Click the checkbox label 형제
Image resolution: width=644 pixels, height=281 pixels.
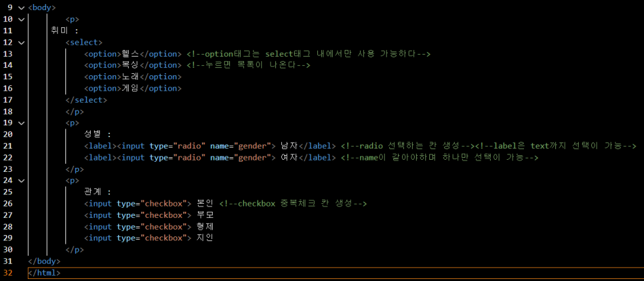(x=205, y=226)
